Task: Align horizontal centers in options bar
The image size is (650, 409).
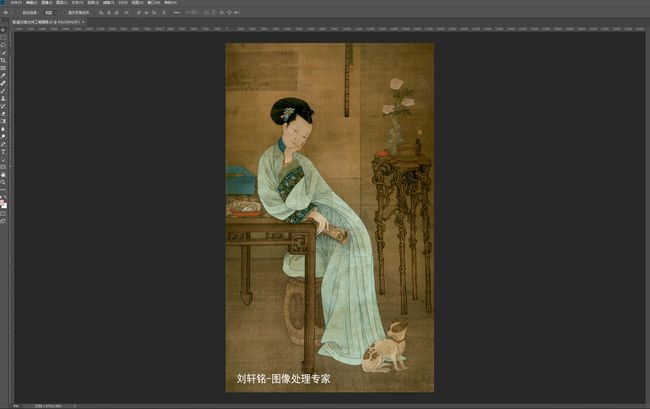Action: click(x=109, y=12)
